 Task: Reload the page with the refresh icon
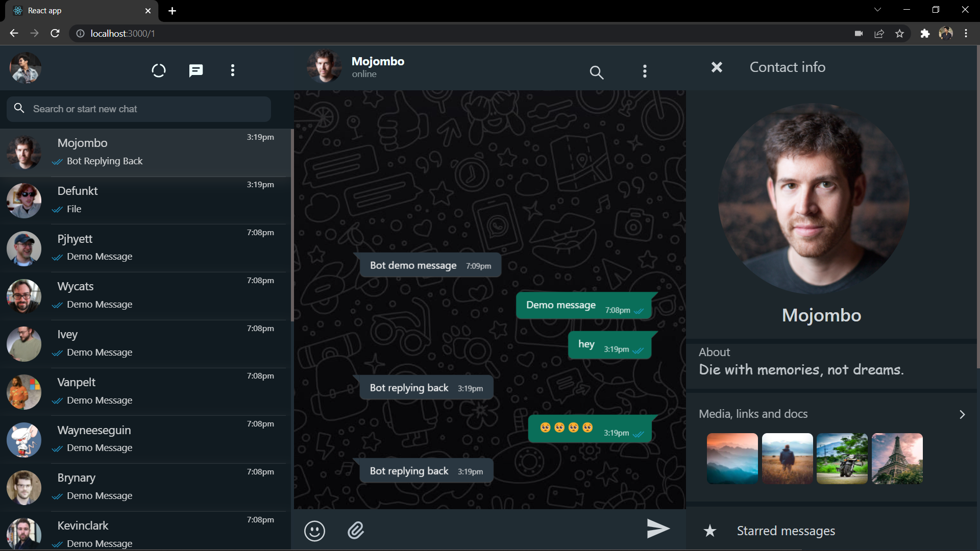55,33
